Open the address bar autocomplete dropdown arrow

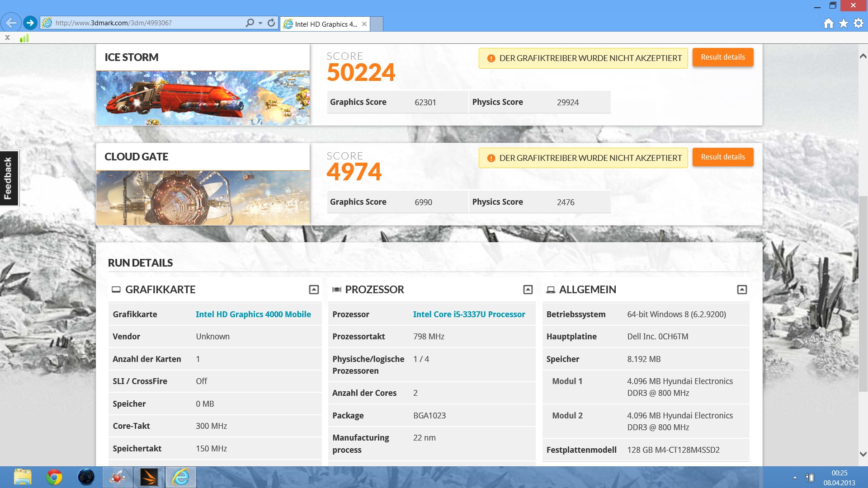[260, 23]
